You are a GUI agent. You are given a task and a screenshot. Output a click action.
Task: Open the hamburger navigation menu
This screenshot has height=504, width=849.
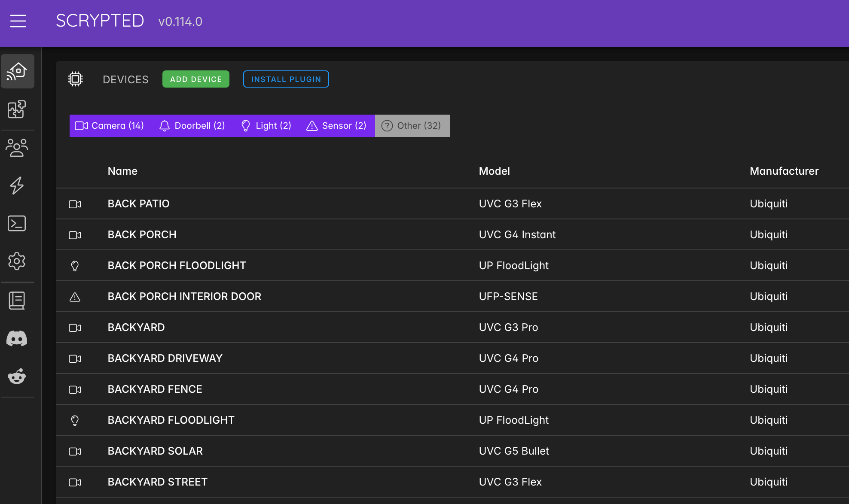coord(18,21)
